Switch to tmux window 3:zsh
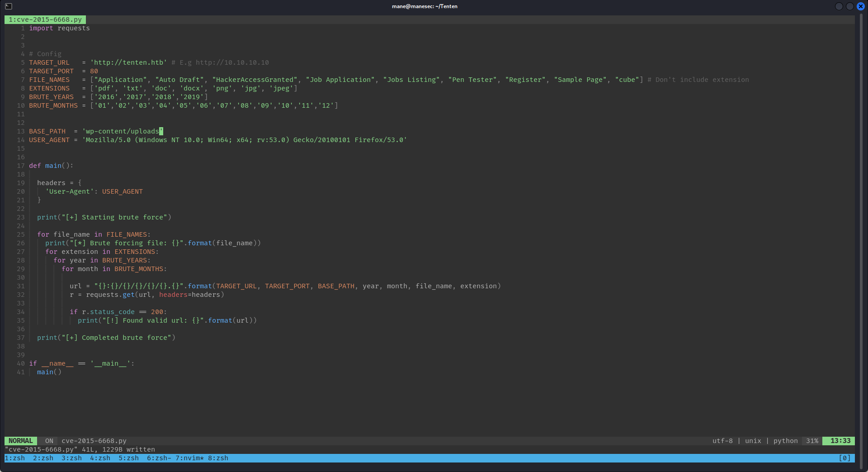 pyautogui.click(x=71, y=458)
